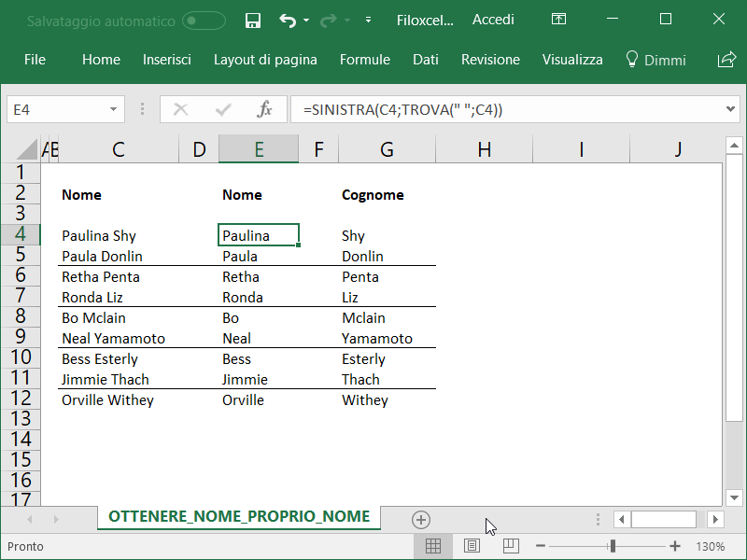This screenshot has width=747, height=560.
Task: Open the Customize Quick Access Toolbar dropdown
Action: [x=368, y=20]
